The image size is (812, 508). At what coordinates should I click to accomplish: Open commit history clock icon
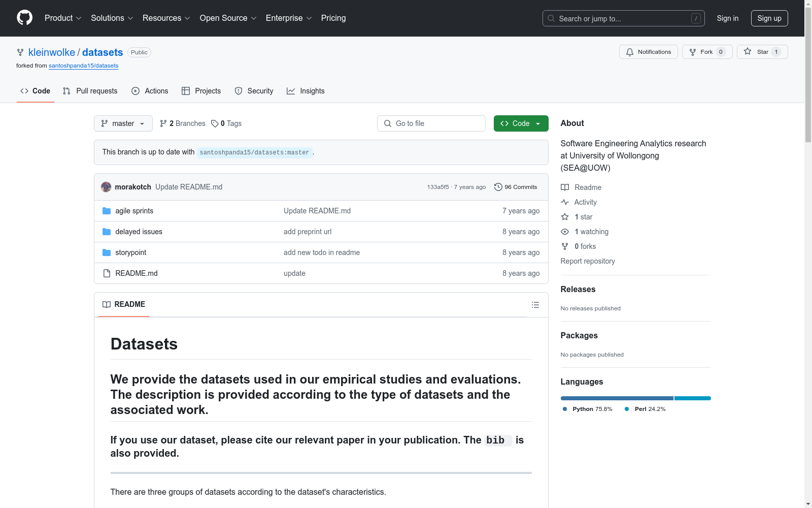point(498,187)
